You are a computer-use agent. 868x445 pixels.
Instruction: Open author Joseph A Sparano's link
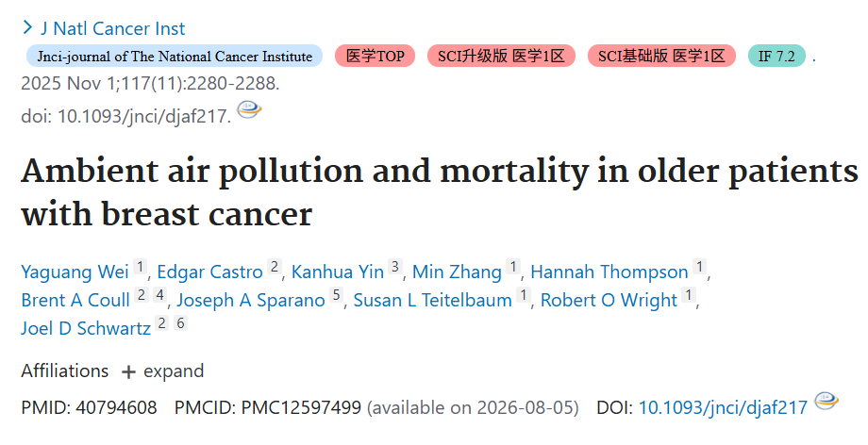(x=251, y=300)
